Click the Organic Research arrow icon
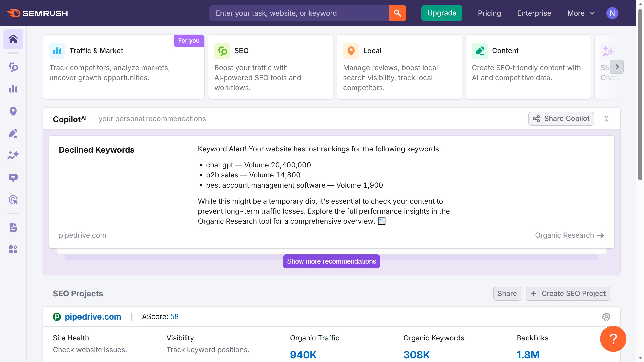 click(600, 235)
